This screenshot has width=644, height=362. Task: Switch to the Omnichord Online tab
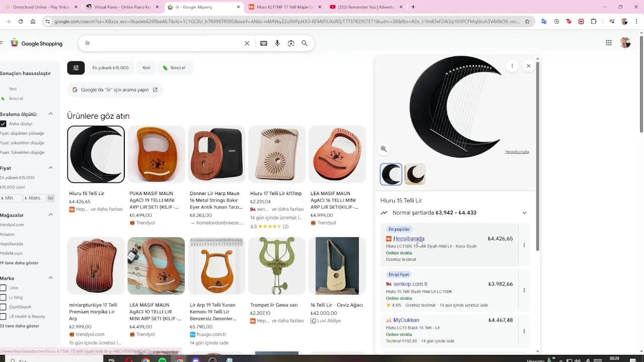pos(40,7)
